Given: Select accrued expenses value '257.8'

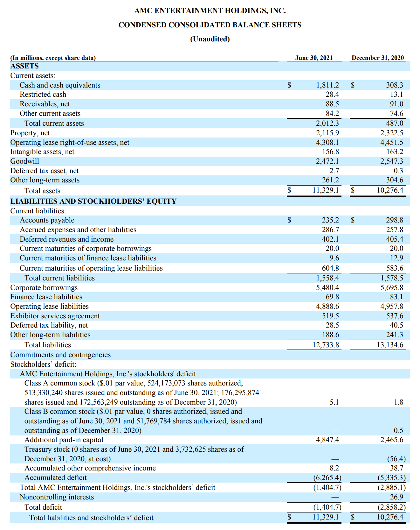Looking at the screenshot, I should tap(395, 230).
